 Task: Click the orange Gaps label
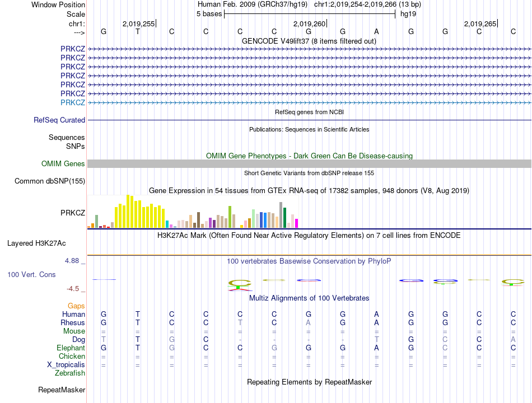tap(76, 306)
